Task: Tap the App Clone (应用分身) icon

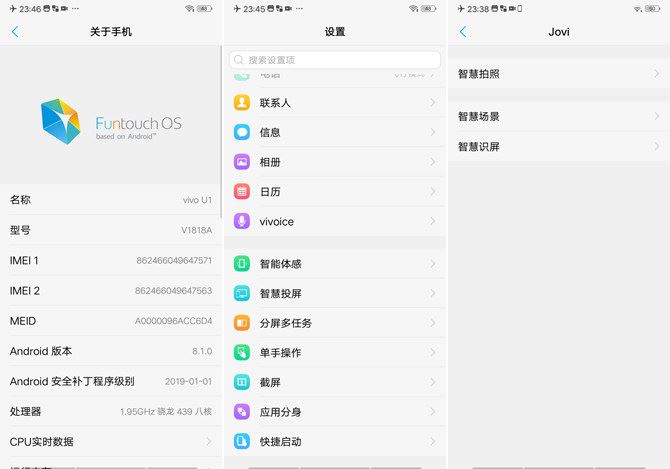Action: pyautogui.click(x=242, y=412)
